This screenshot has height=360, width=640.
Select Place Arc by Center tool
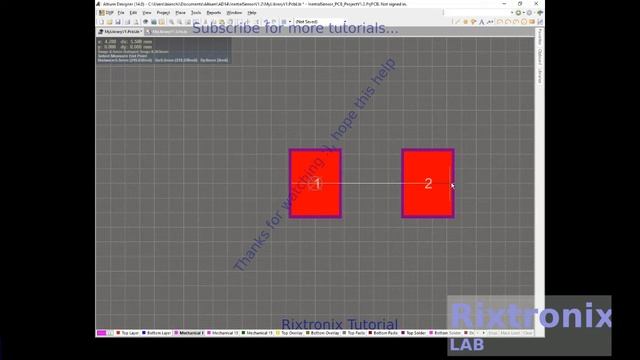pyautogui.click(x=500, y=22)
